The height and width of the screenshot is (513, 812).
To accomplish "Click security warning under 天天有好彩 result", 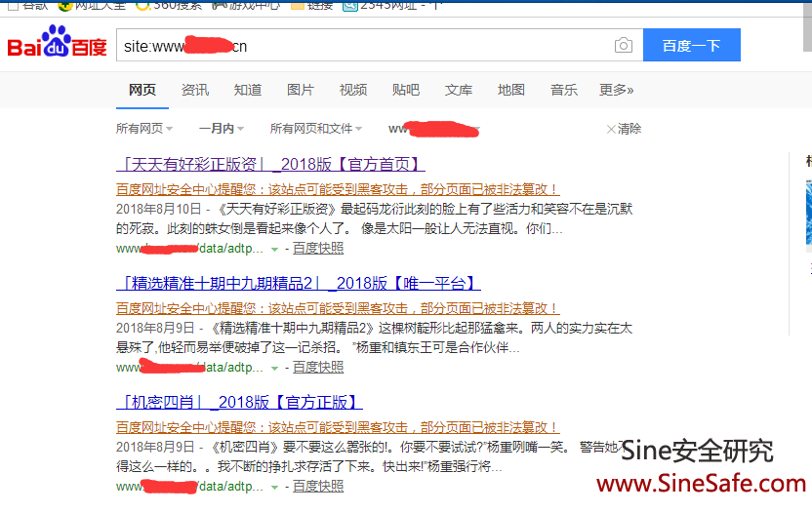I will click(338, 189).
